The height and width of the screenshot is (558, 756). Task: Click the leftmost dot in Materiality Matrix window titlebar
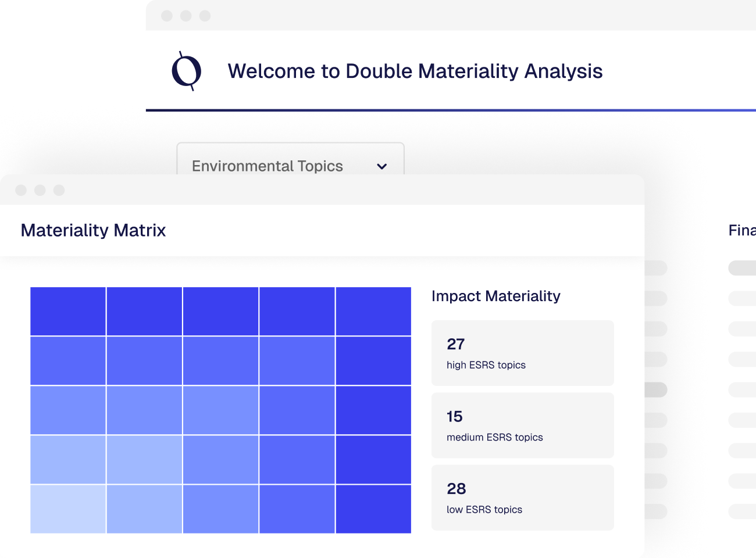(x=21, y=190)
